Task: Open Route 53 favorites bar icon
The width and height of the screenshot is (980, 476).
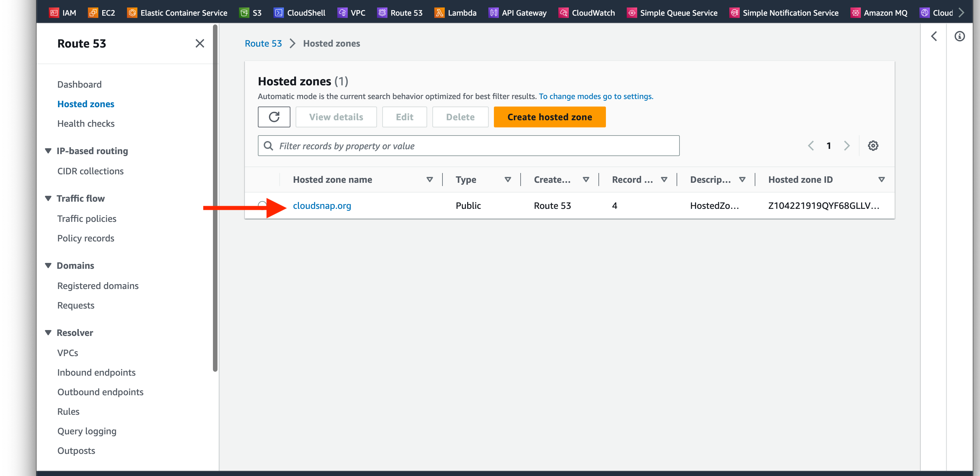Action: pyautogui.click(x=382, y=13)
